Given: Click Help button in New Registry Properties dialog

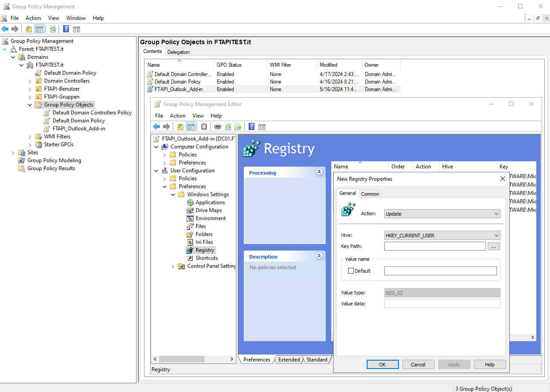Looking at the screenshot, I should pyautogui.click(x=490, y=365).
